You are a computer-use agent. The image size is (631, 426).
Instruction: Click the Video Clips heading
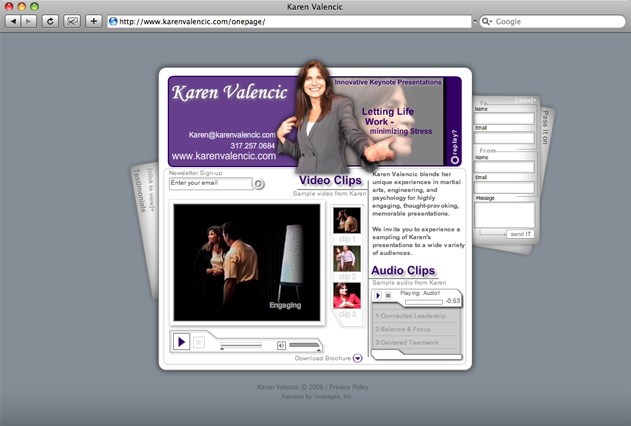pos(330,180)
